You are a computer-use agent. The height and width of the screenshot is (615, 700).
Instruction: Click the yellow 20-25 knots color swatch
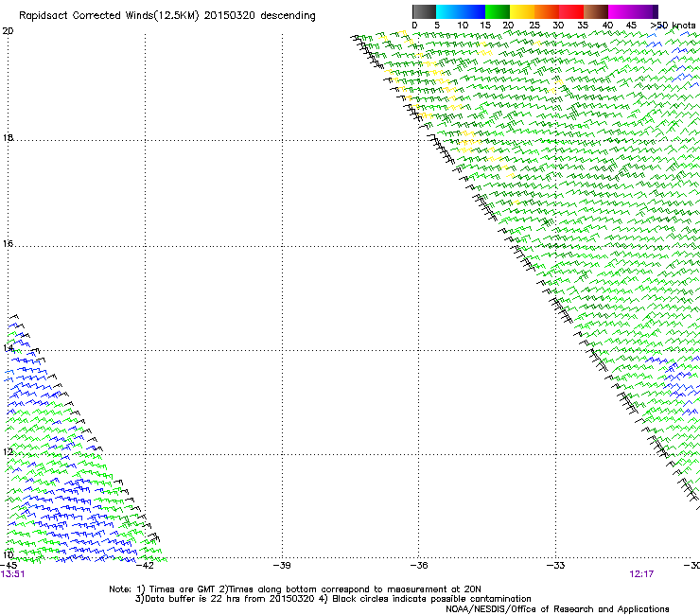(522, 11)
